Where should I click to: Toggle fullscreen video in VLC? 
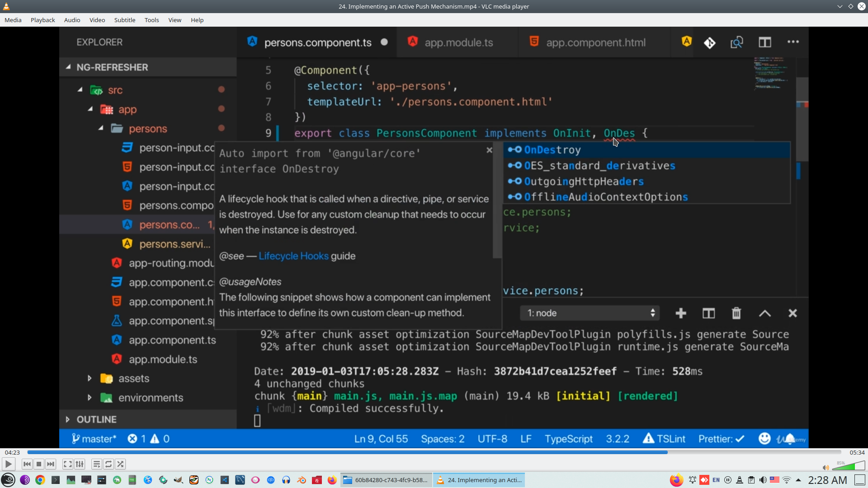(67, 464)
